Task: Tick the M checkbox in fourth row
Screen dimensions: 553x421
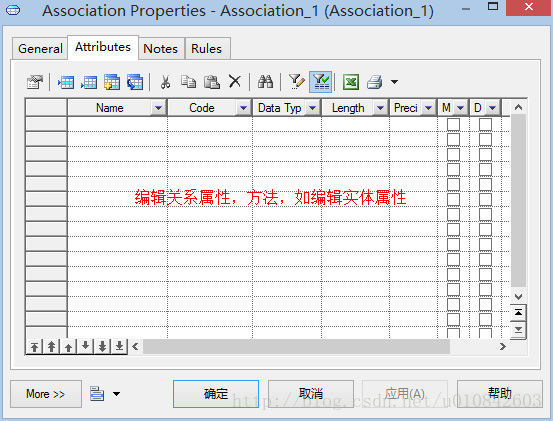Action: 454,169
